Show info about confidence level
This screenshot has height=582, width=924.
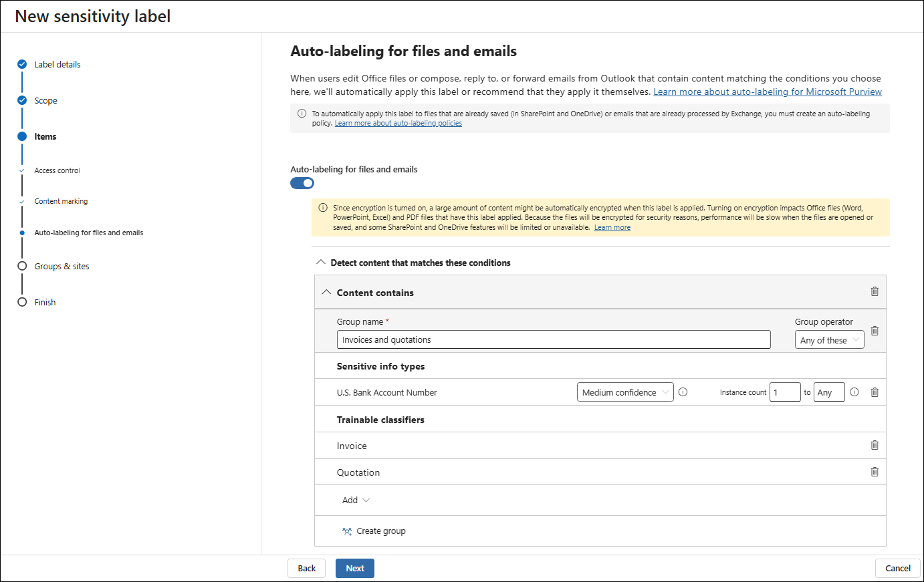[x=683, y=392]
